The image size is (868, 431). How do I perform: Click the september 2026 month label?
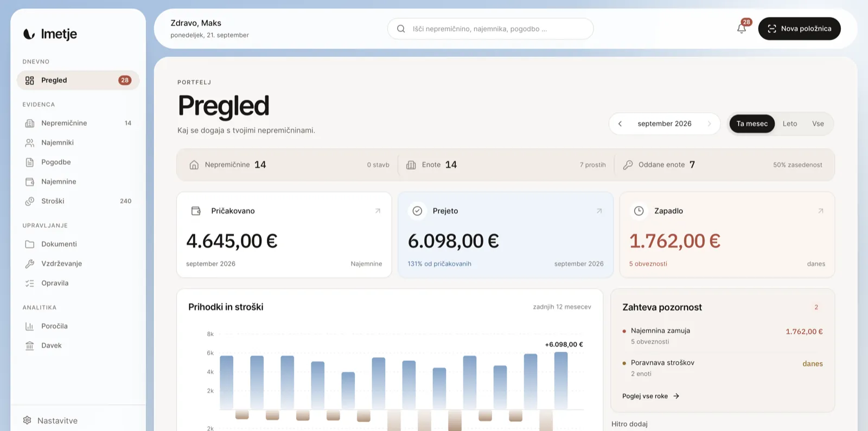[x=665, y=124]
